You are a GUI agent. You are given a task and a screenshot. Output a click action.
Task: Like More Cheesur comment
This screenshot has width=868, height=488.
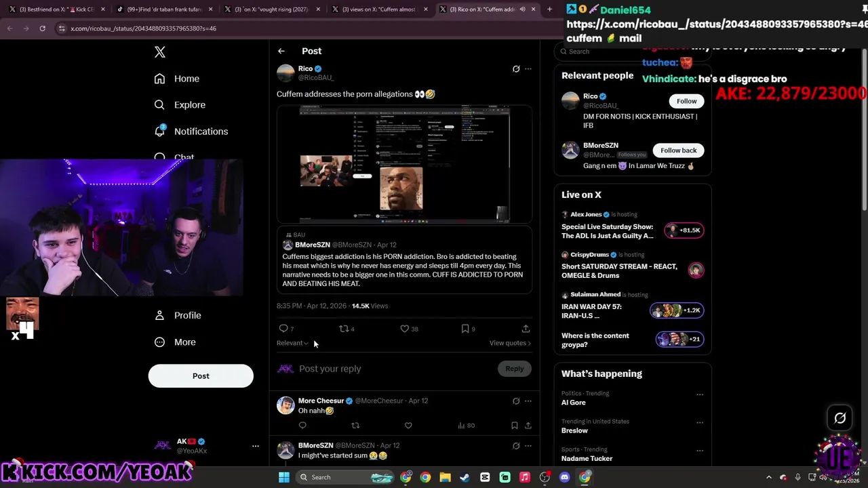(408, 426)
